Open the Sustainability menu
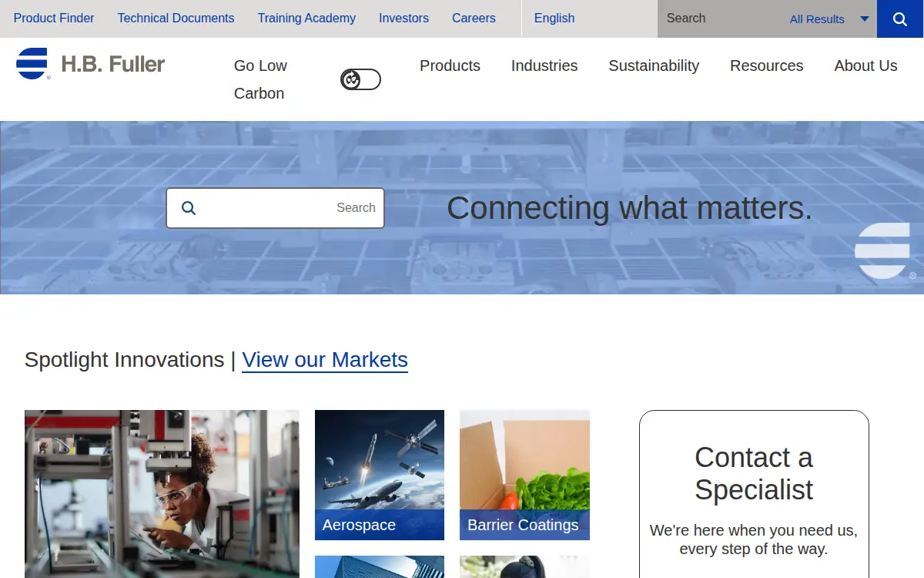 [x=654, y=66]
